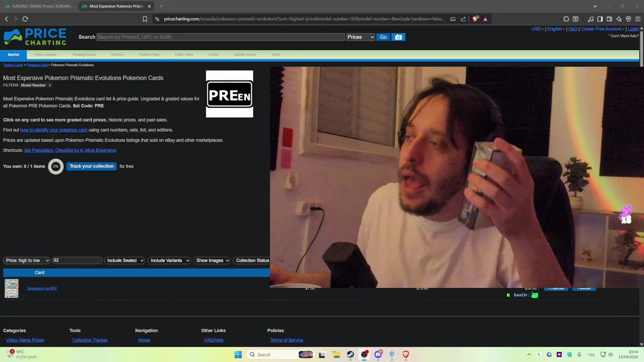This screenshot has width=644, height=362.
Task: Open a new tab with plus icon
Action: coord(161,6)
